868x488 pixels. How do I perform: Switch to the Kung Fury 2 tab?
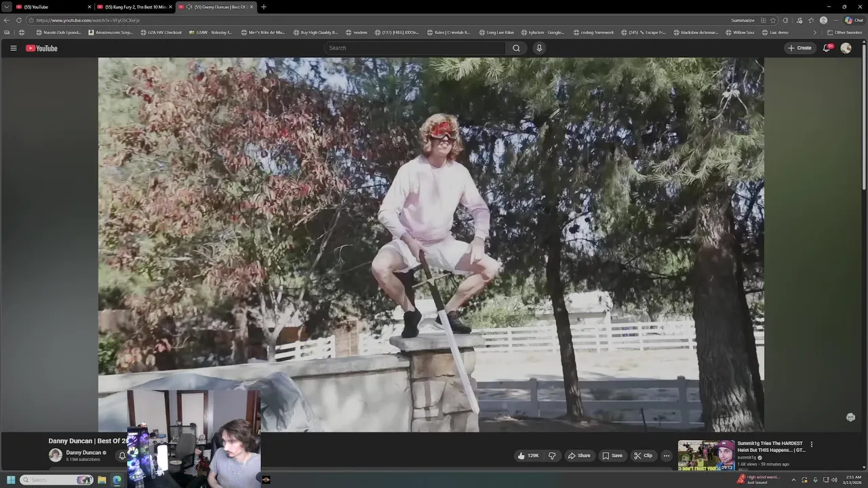[x=134, y=7]
